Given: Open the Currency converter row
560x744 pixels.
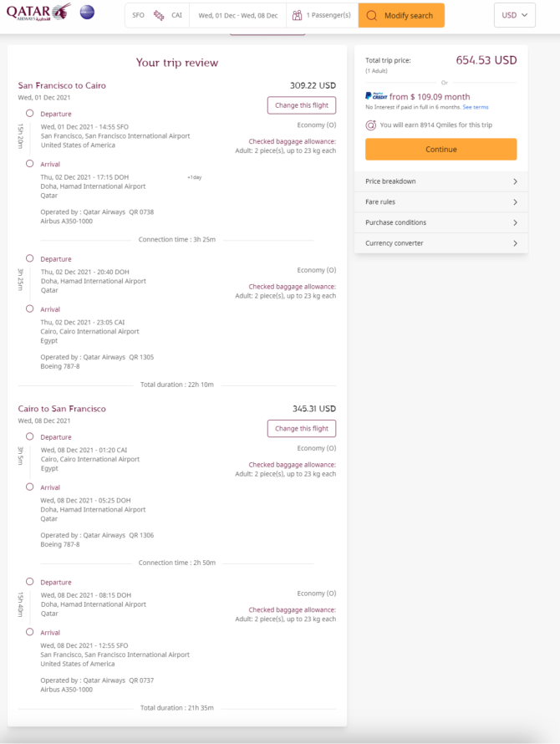Looking at the screenshot, I should [x=440, y=243].
